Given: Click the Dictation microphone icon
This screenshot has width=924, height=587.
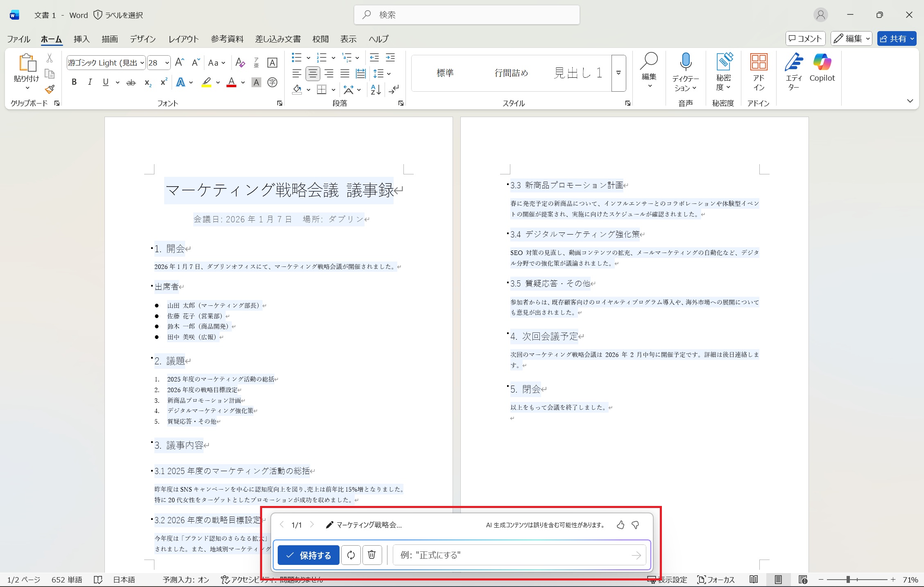Looking at the screenshot, I should click(685, 61).
